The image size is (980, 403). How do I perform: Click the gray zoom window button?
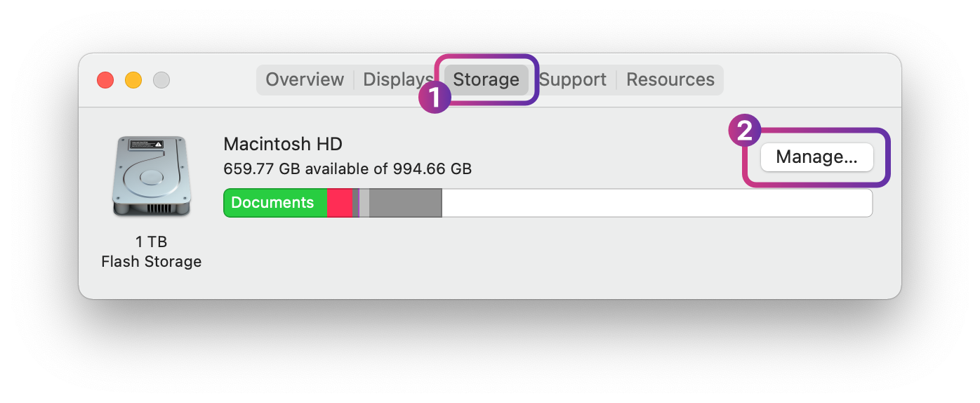pos(161,80)
